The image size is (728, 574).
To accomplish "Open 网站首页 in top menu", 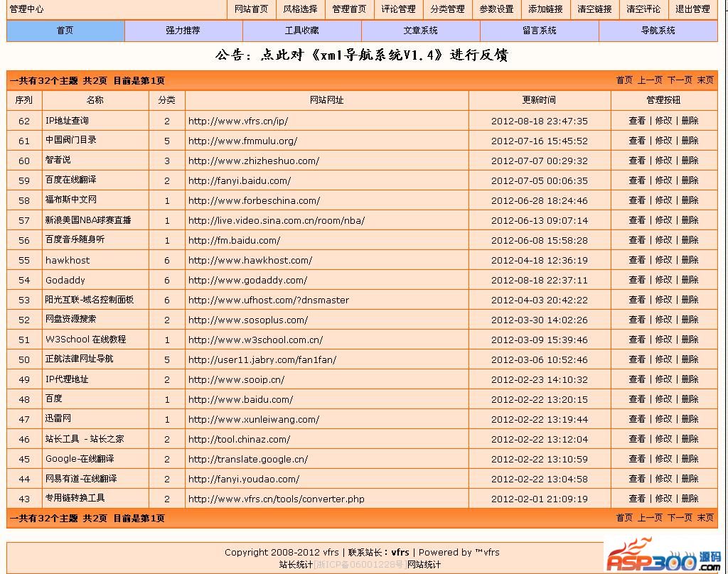I will pyautogui.click(x=251, y=9).
